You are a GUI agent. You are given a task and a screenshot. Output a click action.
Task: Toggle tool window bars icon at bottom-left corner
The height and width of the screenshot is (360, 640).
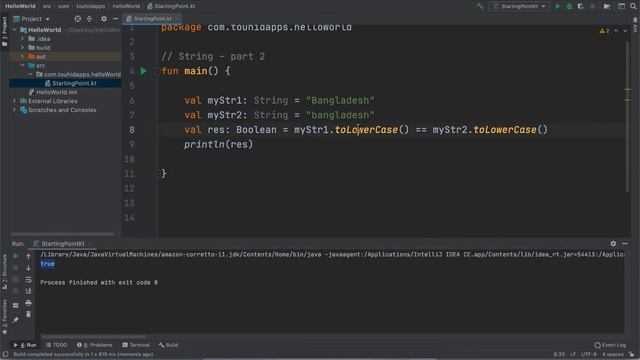[x=5, y=354]
